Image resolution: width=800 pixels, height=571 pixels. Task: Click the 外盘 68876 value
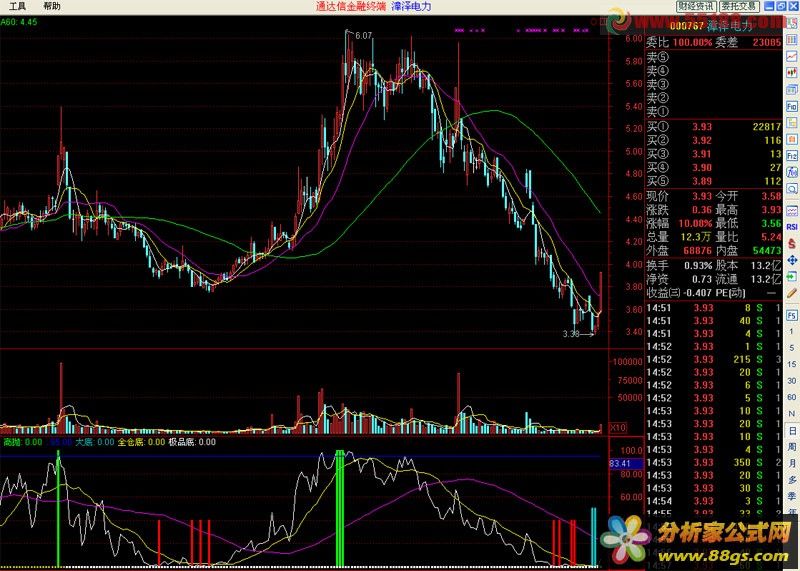coord(697,251)
